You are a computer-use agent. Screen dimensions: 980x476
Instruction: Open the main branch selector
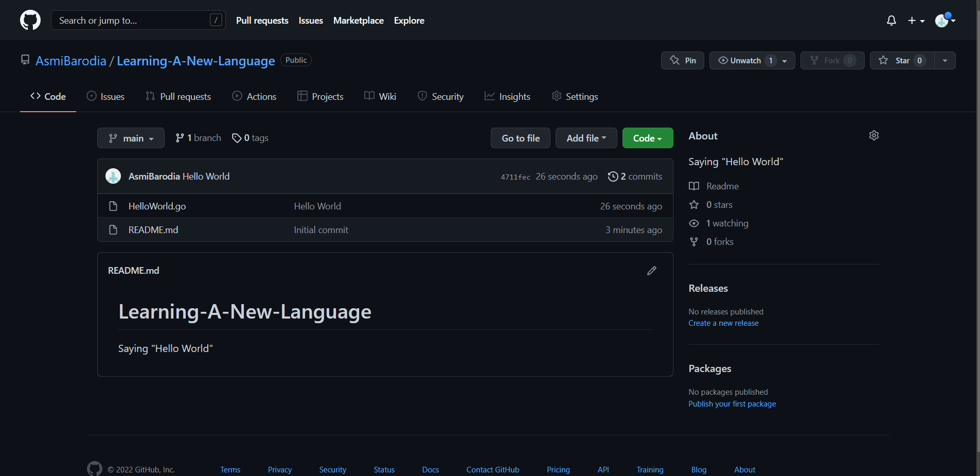tap(131, 138)
